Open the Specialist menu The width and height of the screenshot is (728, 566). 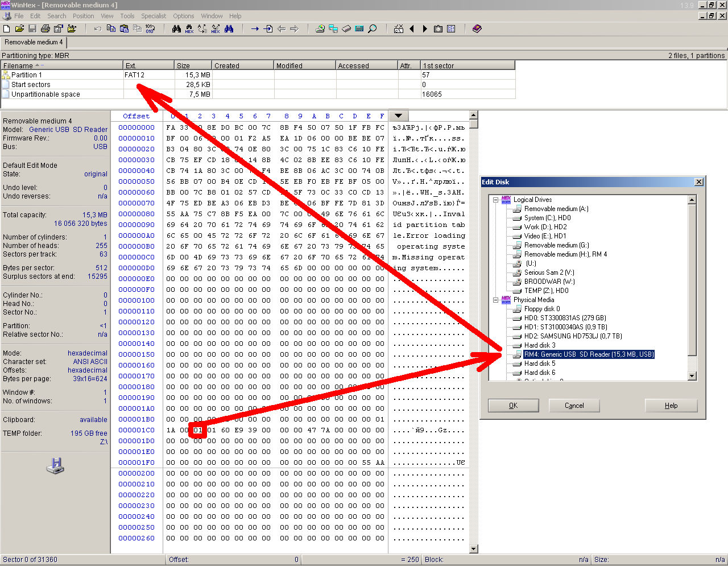[x=154, y=16]
